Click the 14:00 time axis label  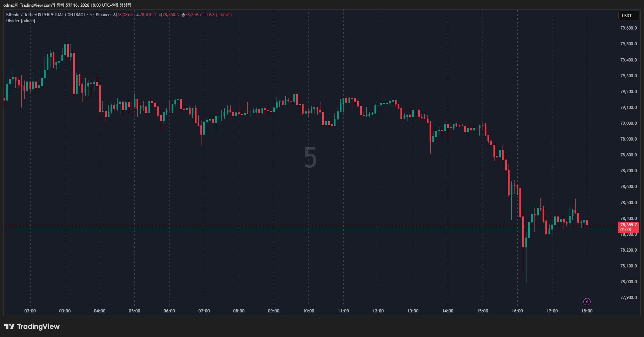point(448,311)
